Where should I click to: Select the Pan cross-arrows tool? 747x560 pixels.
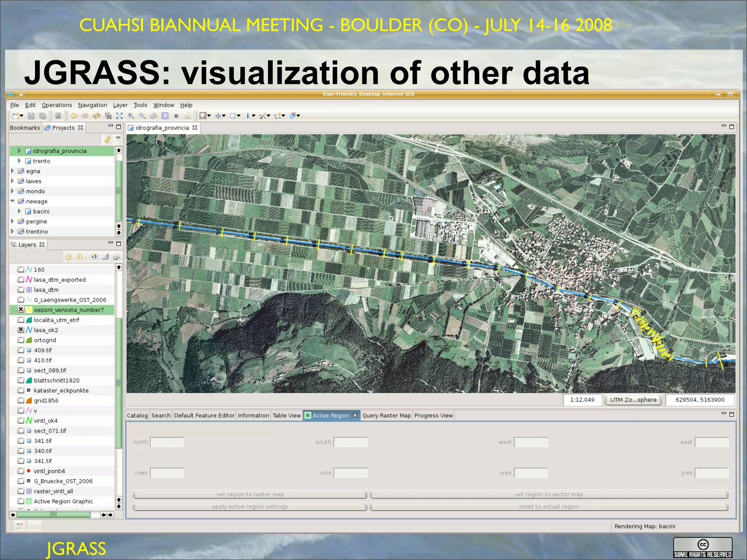(218, 116)
